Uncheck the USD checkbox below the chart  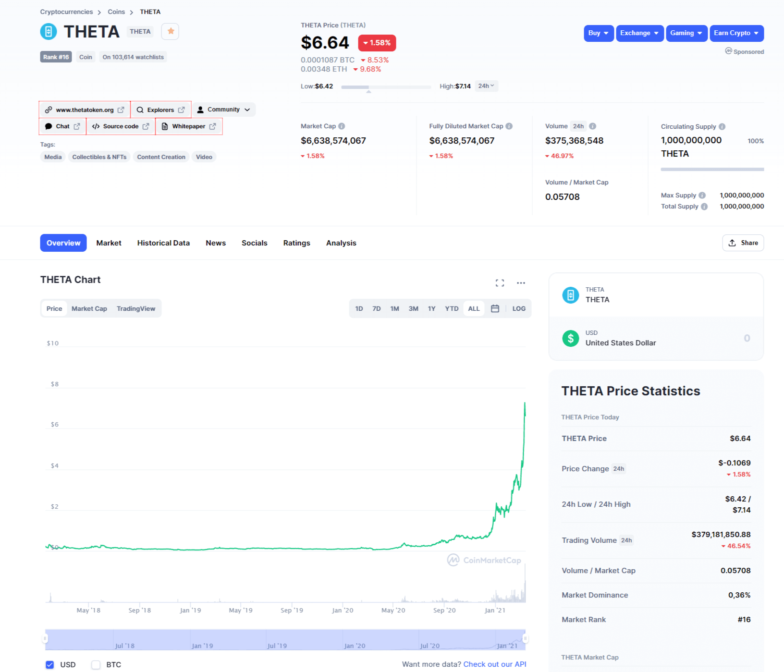[50, 665]
